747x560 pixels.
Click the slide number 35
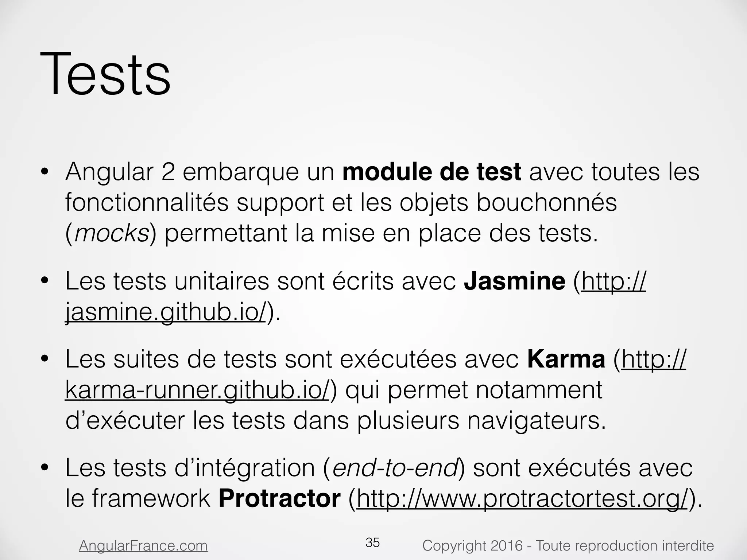point(373,542)
